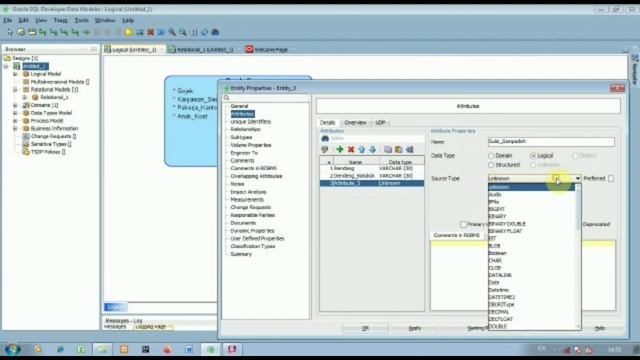
Task: Open Summary in dialog navigation
Action: coord(241,254)
